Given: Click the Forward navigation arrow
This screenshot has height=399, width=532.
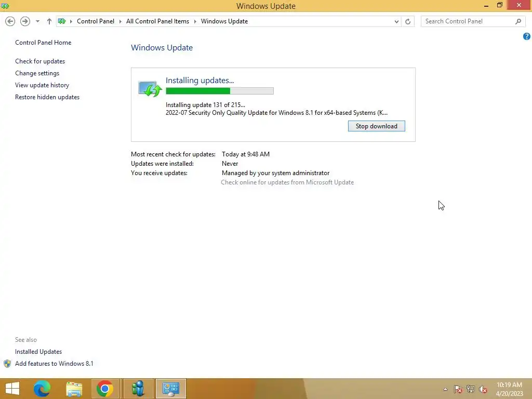Looking at the screenshot, I should (25, 21).
